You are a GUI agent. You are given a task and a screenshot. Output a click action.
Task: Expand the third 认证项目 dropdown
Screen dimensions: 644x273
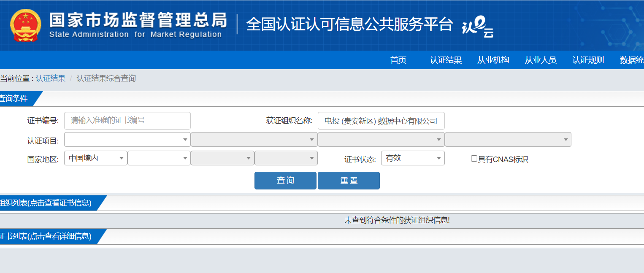[x=381, y=140]
